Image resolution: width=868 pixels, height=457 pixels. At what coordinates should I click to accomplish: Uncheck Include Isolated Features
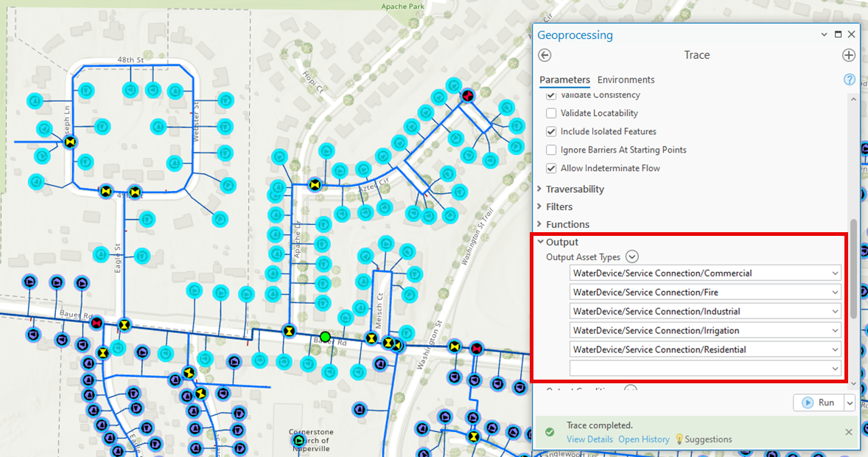tap(551, 131)
